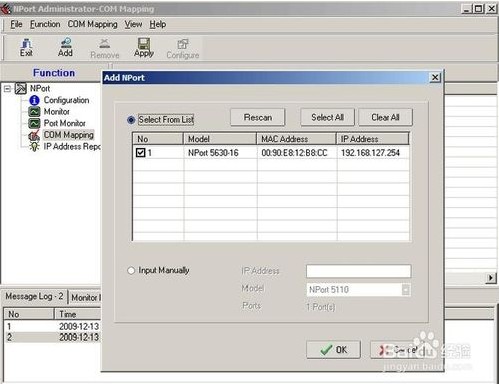Viewport: 499px width, 388px height.
Task: Collapse the NPort tree node
Action: [x=7, y=89]
